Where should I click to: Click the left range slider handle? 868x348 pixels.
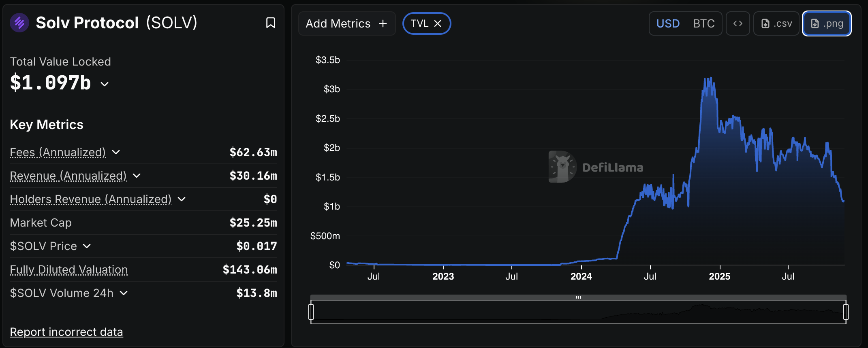coord(311,312)
